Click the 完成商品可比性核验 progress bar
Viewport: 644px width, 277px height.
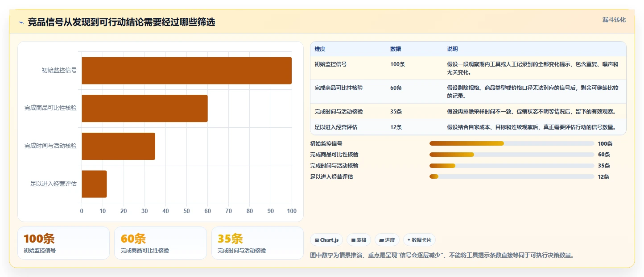tap(512, 155)
